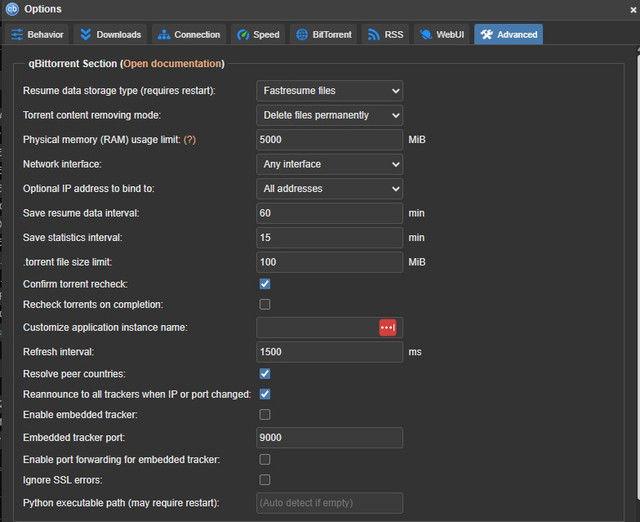The image size is (640, 522).
Task: Switch to the RSS tab
Action: point(385,35)
